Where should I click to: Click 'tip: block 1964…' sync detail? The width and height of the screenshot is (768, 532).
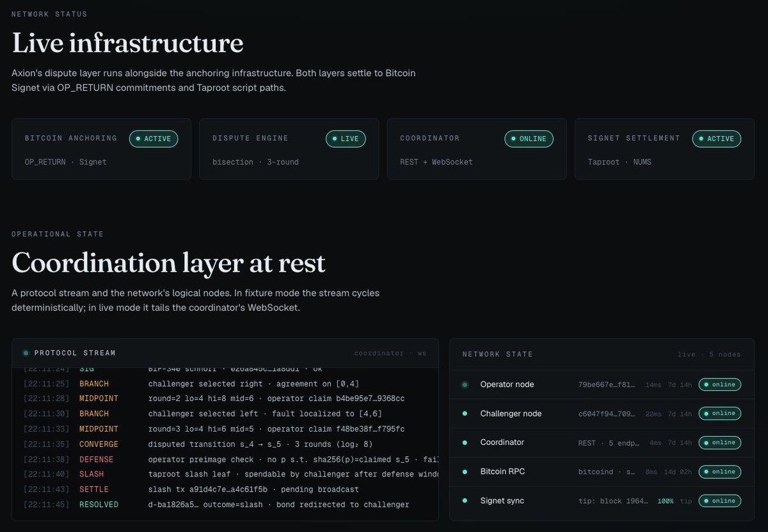(613, 501)
